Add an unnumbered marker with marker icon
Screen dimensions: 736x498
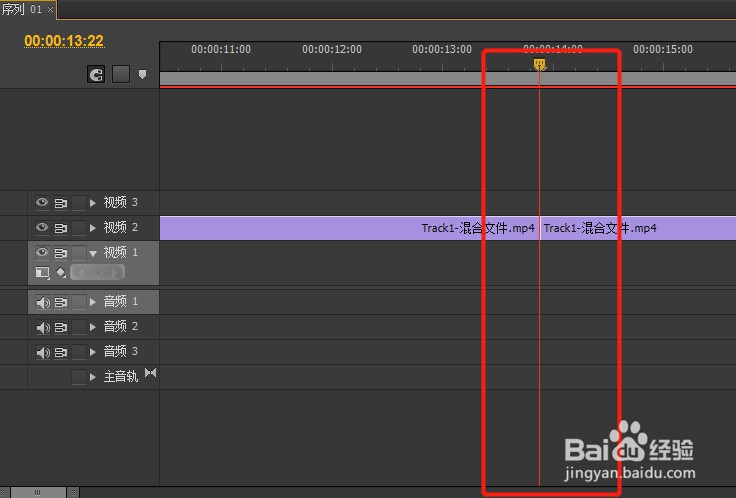click(x=143, y=74)
